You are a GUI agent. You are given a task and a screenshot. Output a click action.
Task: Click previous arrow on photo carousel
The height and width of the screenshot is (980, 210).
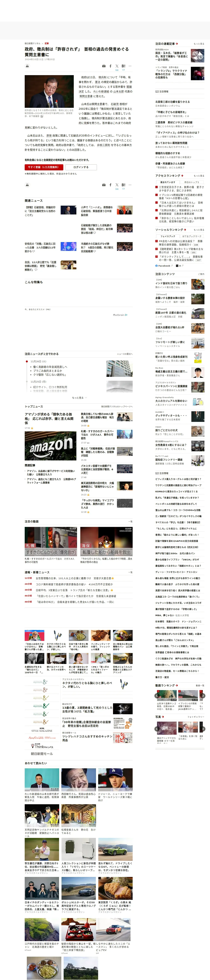click(157, 729)
